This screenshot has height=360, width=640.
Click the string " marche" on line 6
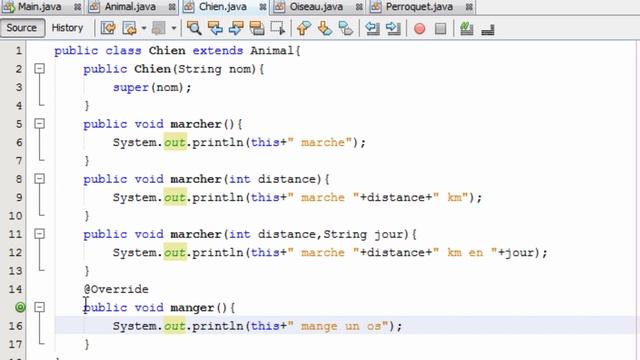[320, 142]
